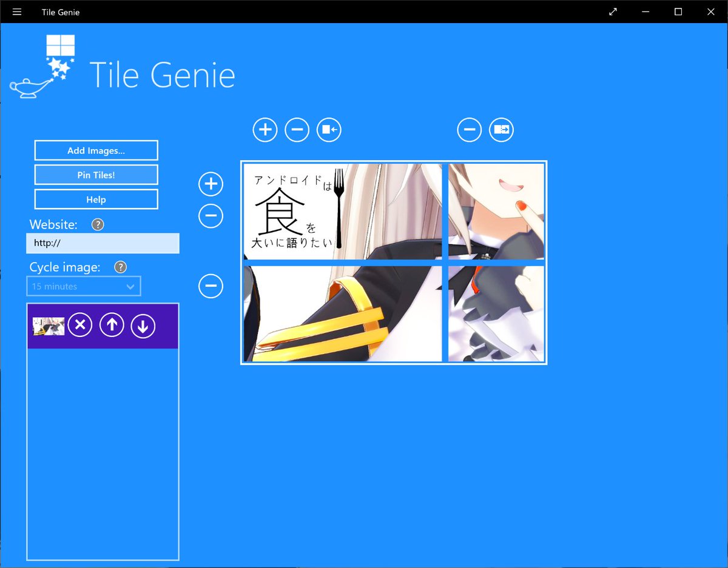
Task: Select the bottom-left tile with yellow stripes
Action: point(343,313)
